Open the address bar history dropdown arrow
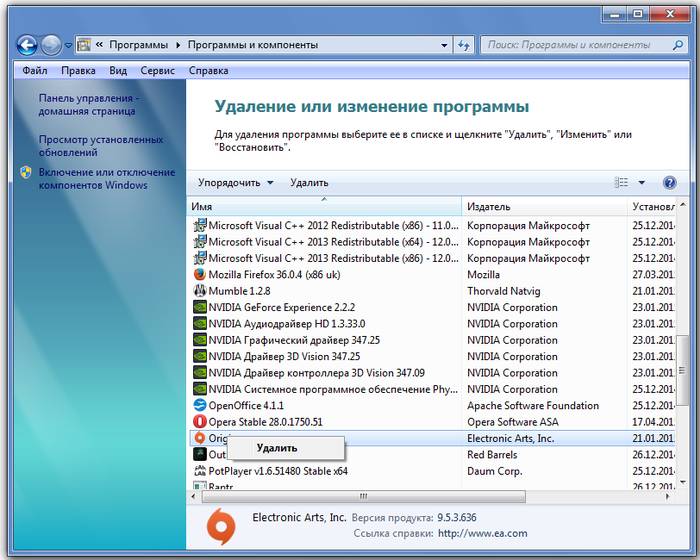Image resolution: width=700 pixels, height=560 pixels. tap(444, 45)
